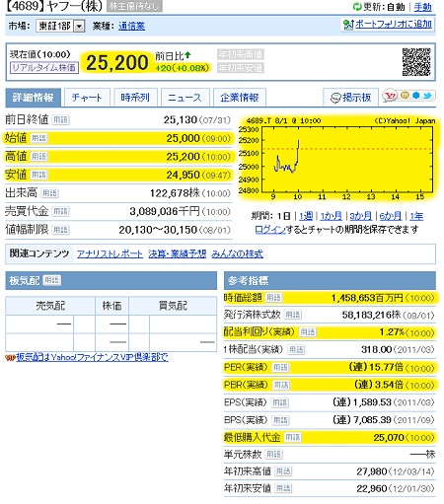Click the 用語 badge next to BPS(実績)
The height and width of the screenshot is (504, 444).
point(280,420)
